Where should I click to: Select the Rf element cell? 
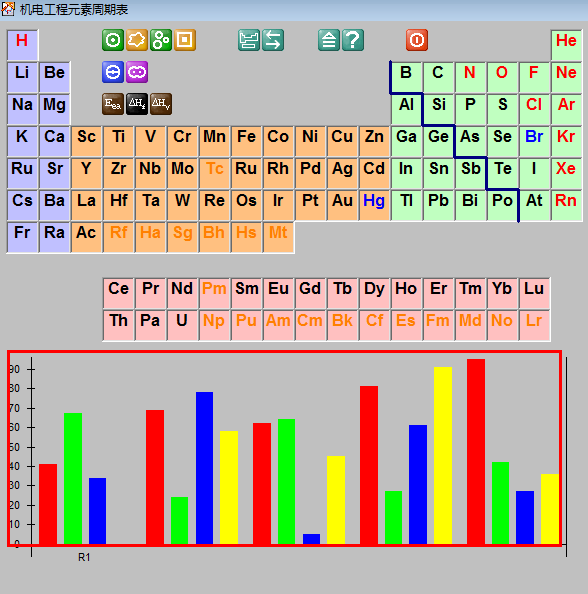(x=119, y=237)
